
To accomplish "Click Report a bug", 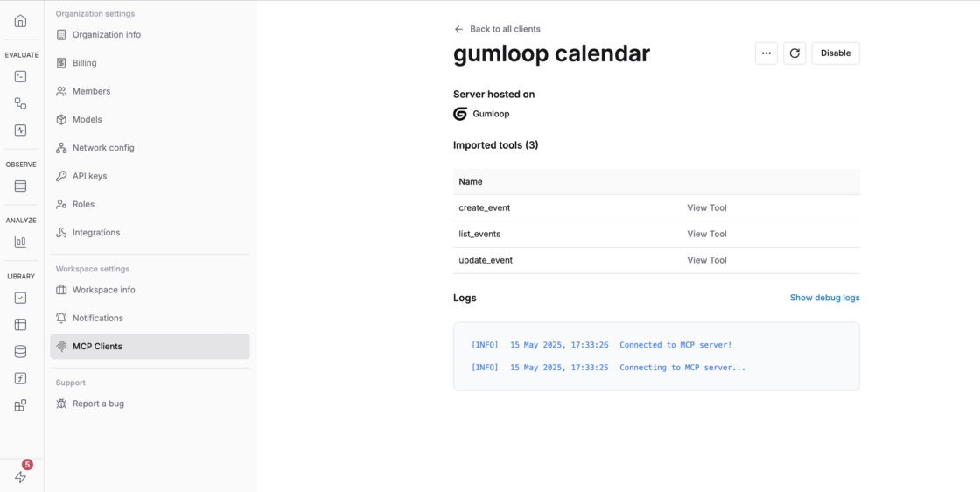I will tap(150, 404).
